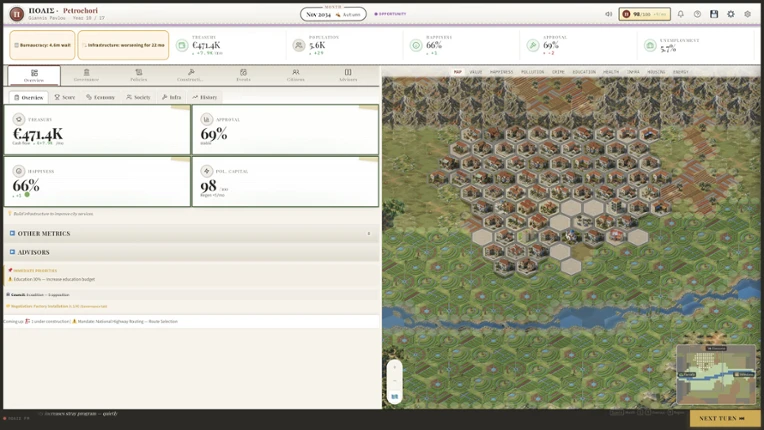764x430 pixels.
Task: Select the Value map overlay
Action: coord(476,72)
